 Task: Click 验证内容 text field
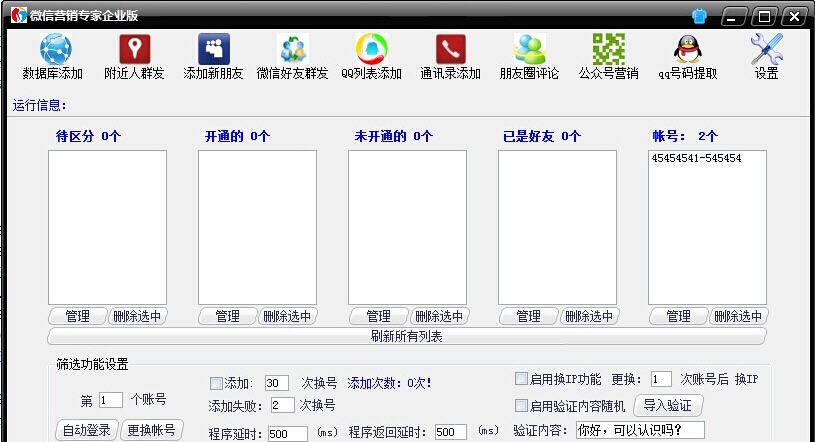click(640, 430)
